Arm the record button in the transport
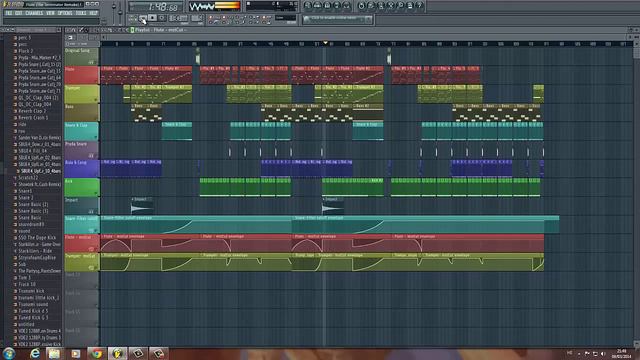The width and height of the screenshot is (640, 360). point(162,18)
